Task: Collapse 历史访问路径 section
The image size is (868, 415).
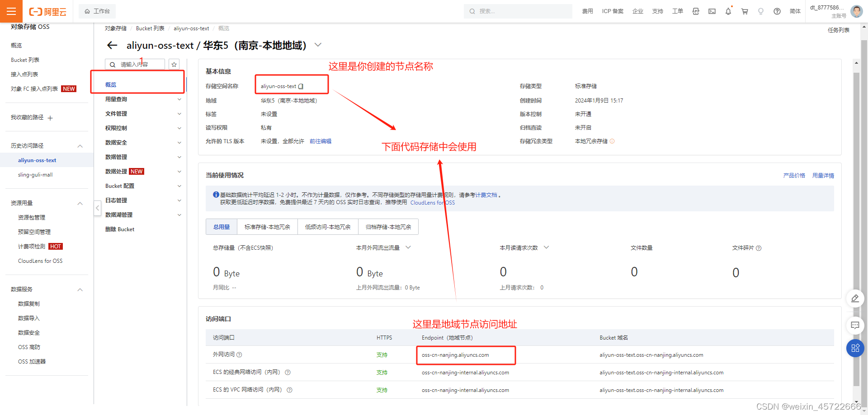Action: (80, 146)
